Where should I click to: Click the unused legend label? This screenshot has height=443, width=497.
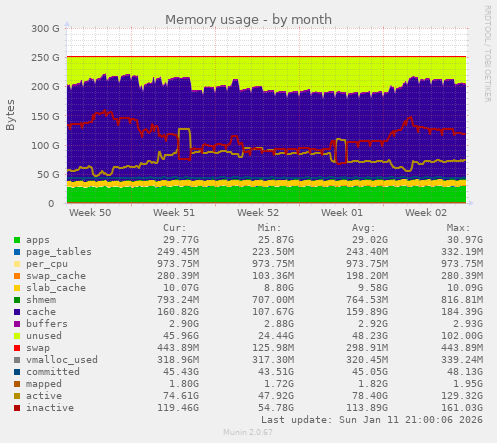tap(44, 336)
